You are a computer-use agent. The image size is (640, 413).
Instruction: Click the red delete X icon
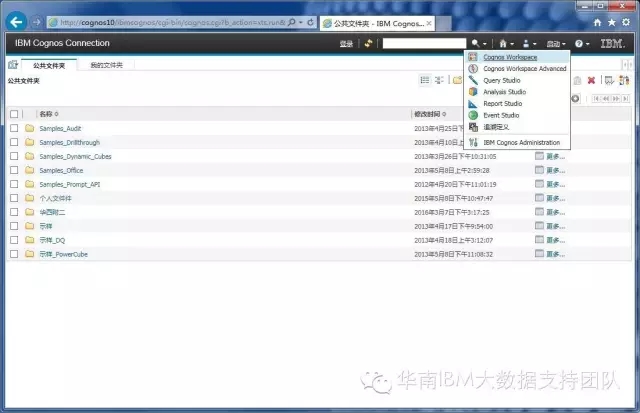591,80
